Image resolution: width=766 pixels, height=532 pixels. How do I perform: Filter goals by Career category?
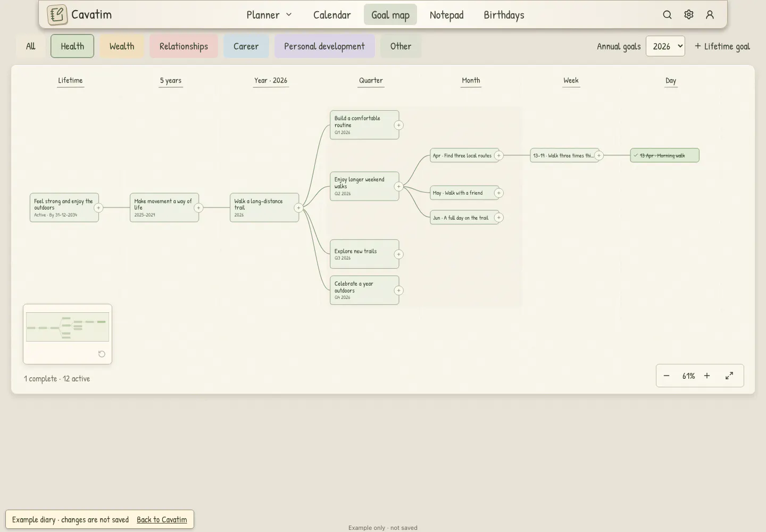[x=246, y=46]
